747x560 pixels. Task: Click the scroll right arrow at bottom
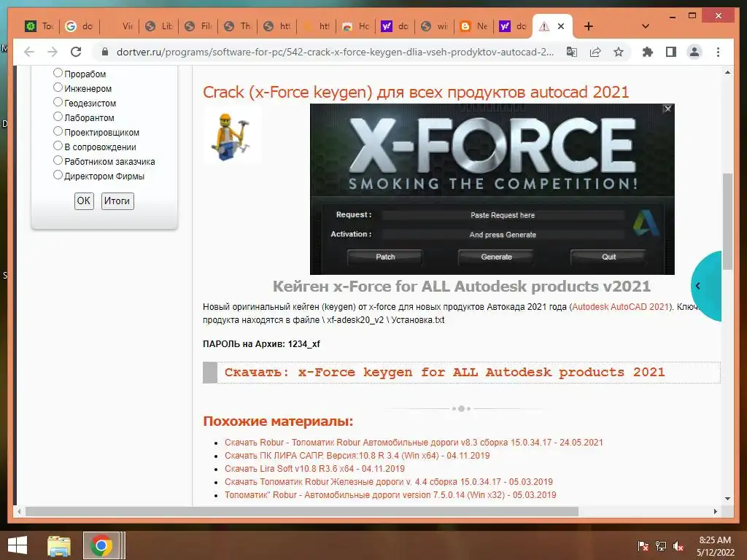[x=715, y=511]
